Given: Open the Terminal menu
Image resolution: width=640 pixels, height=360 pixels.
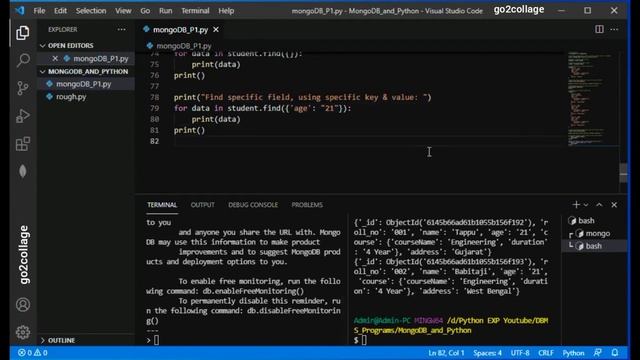Looking at the screenshot, I should pos(195,11).
